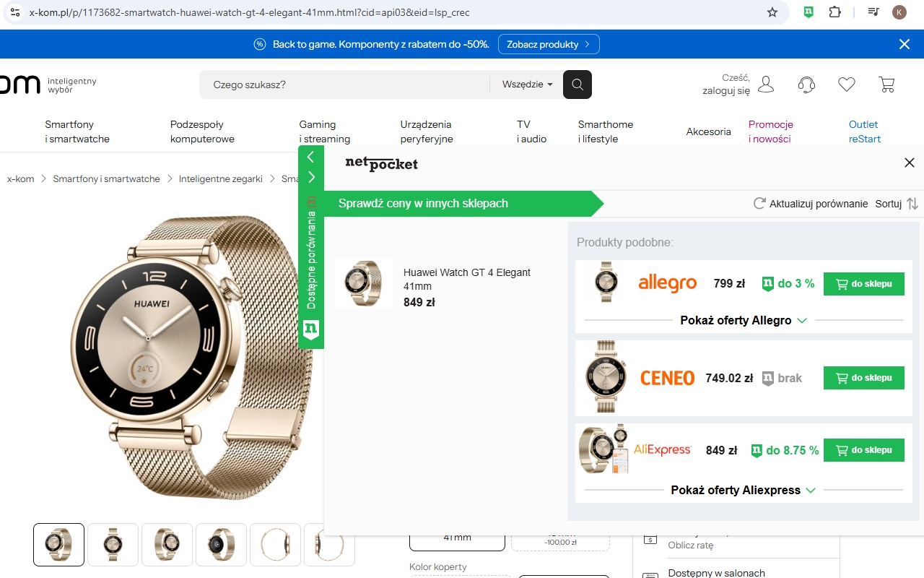Open Gaming i streaming menu
Image resolution: width=924 pixels, height=578 pixels.
click(325, 131)
